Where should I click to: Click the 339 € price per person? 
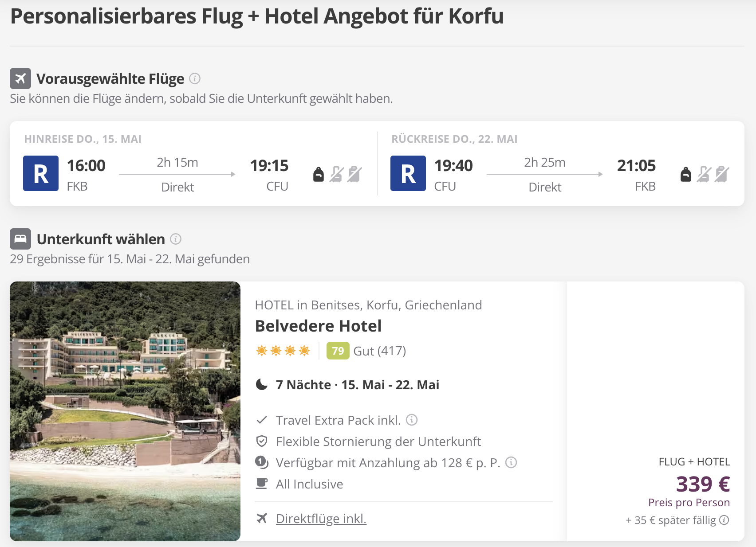coord(703,484)
